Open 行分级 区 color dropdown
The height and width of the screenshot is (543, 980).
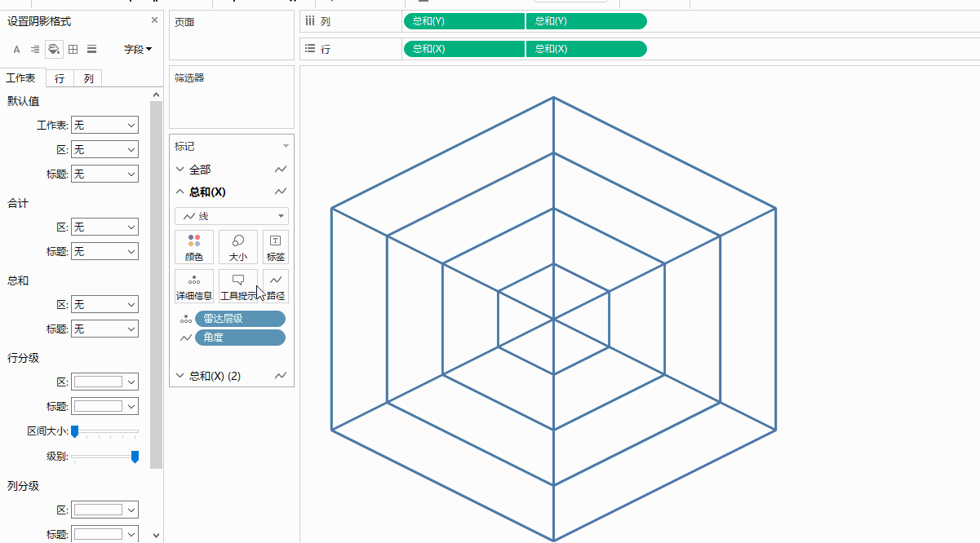click(104, 382)
